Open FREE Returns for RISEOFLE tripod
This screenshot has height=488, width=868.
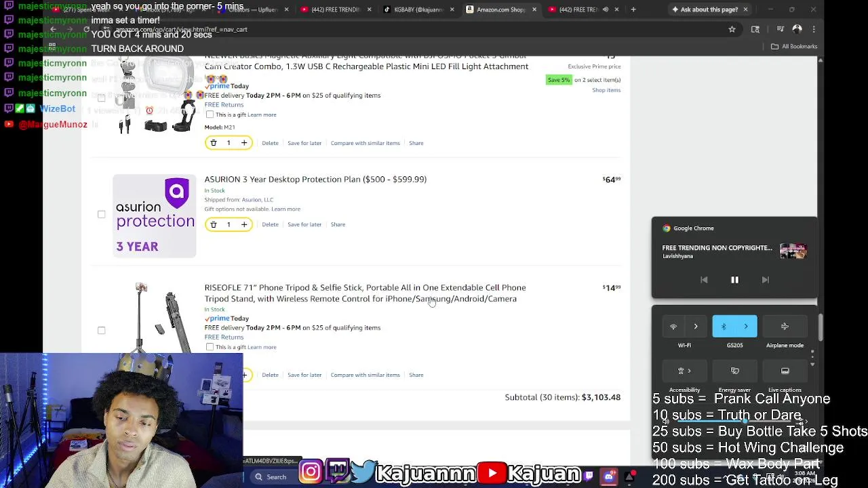coord(224,337)
